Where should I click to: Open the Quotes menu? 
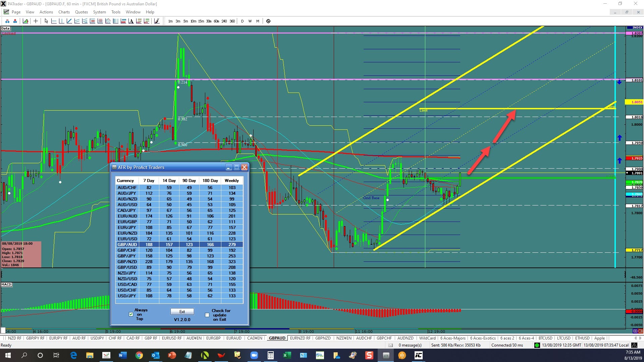click(82, 12)
